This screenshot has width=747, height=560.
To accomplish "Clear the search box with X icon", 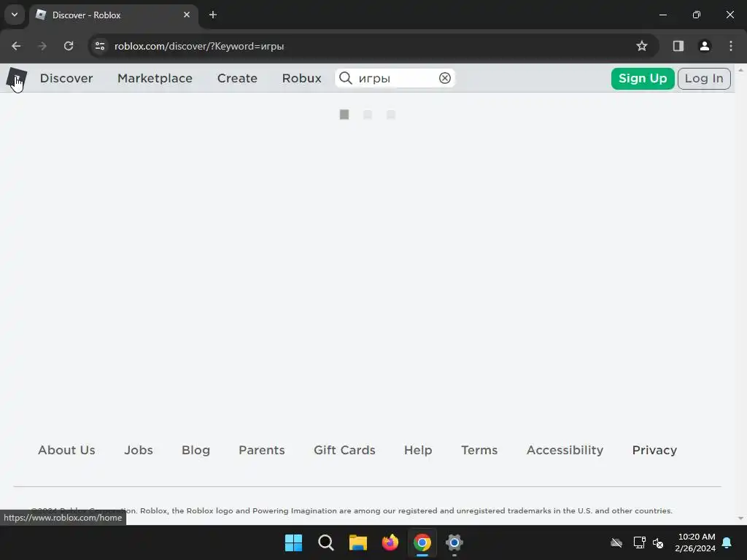I will (444, 78).
